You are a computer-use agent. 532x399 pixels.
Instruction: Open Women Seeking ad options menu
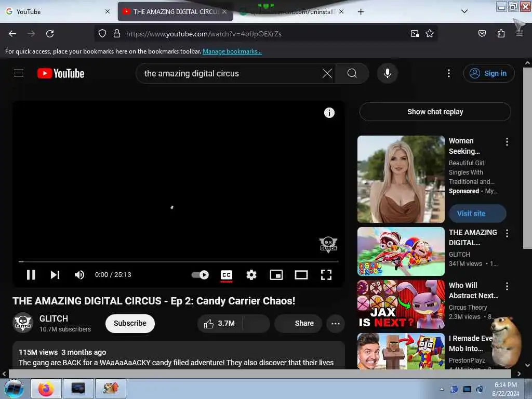[x=507, y=142]
